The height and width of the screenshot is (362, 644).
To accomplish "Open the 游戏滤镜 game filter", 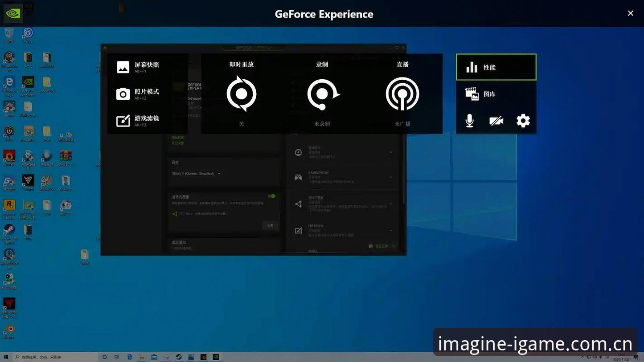I will pyautogui.click(x=138, y=121).
